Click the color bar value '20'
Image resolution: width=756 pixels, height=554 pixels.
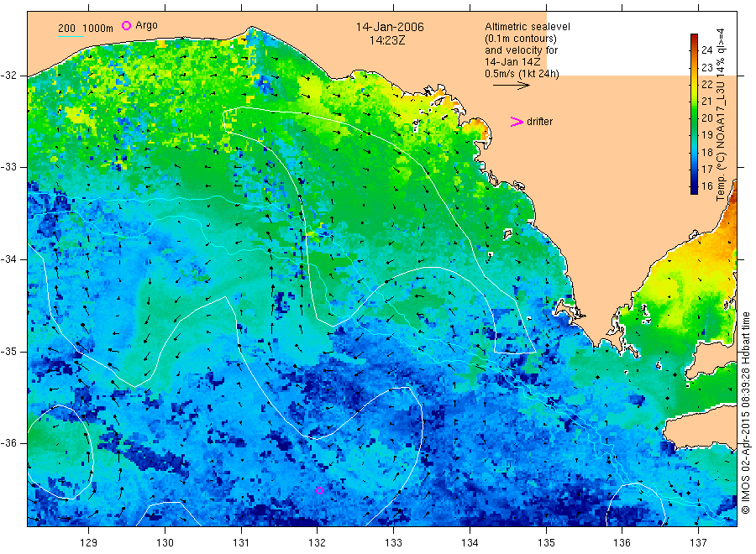(x=706, y=118)
